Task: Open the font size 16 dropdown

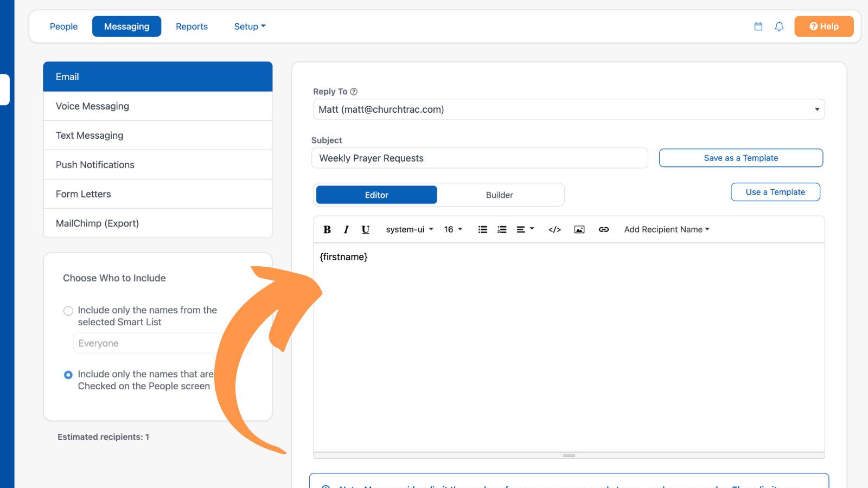Action: 453,229
